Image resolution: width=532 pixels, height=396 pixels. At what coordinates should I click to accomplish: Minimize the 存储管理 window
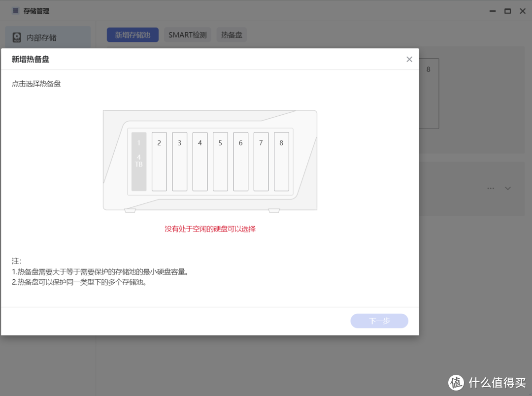[x=493, y=10]
